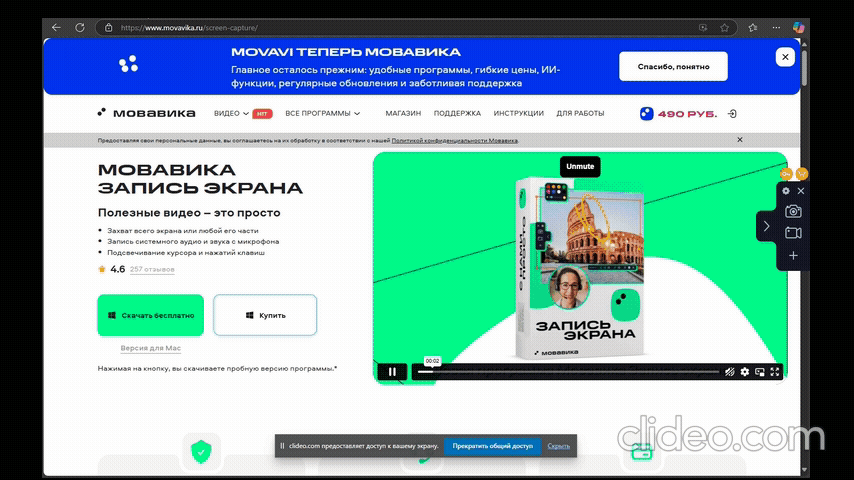Open the browser favorites list icon
The image size is (854, 480).
pyautogui.click(x=753, y=27)
